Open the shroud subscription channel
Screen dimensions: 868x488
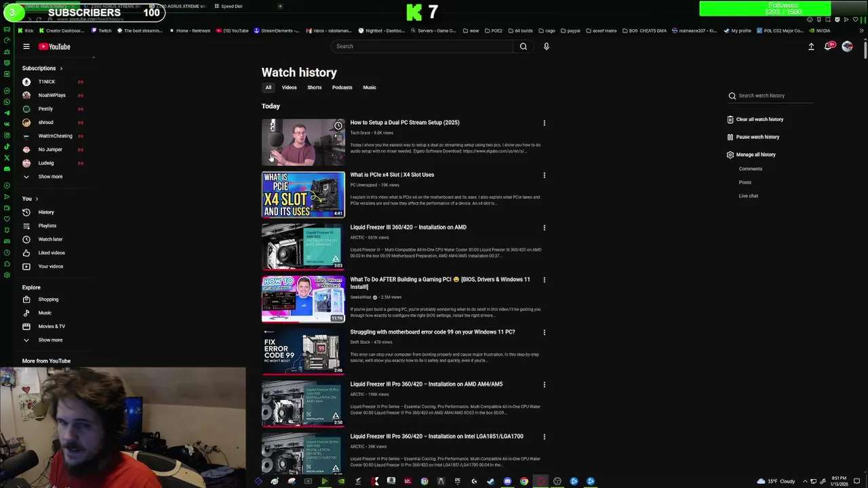click(x=45, y=122)
